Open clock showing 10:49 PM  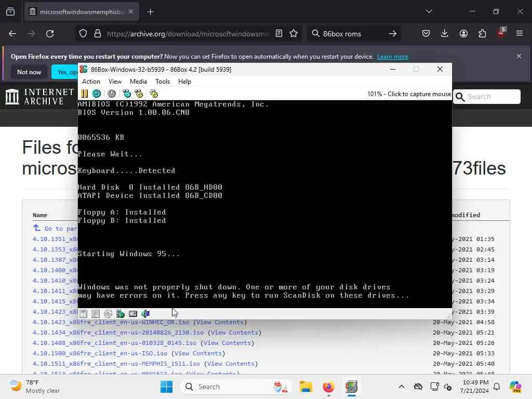pyautogui.click(x=474, y=387)
